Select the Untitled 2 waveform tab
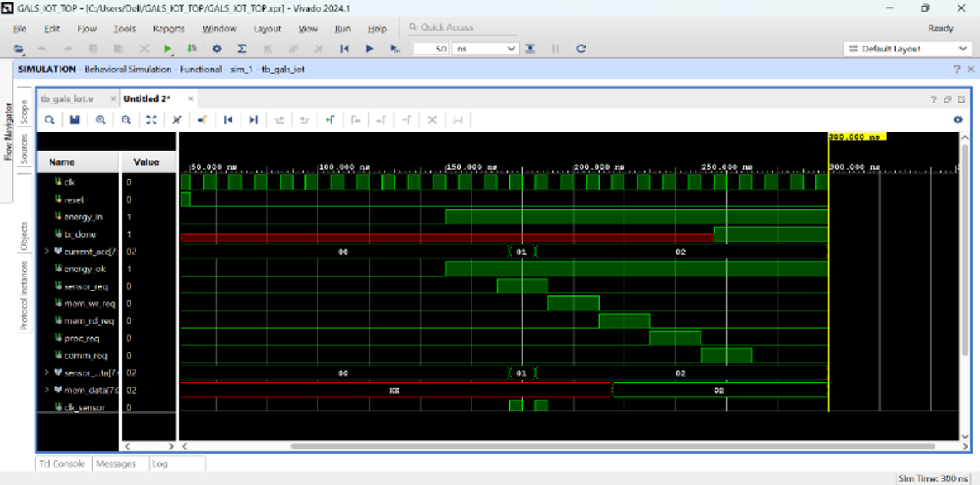980x485 pixels. click(x=147, y=98)
